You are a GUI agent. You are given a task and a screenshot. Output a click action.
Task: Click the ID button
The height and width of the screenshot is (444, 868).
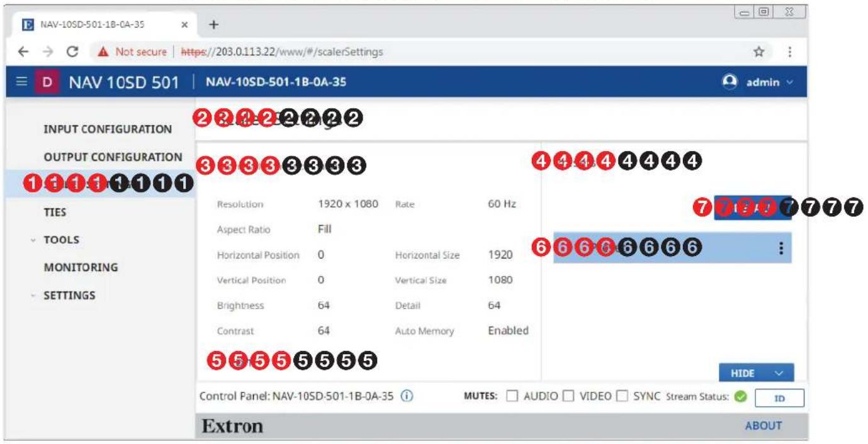tap(779, 398)
